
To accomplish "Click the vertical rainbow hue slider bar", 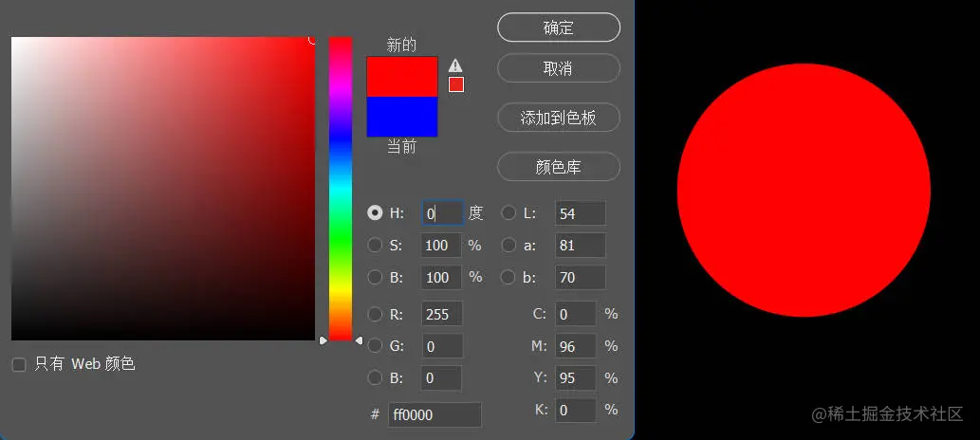I will 341,189.
